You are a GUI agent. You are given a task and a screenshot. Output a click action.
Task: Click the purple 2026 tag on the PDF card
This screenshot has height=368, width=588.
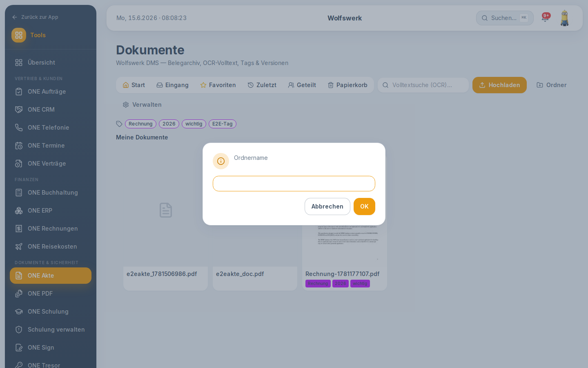[x=341, y=284]
